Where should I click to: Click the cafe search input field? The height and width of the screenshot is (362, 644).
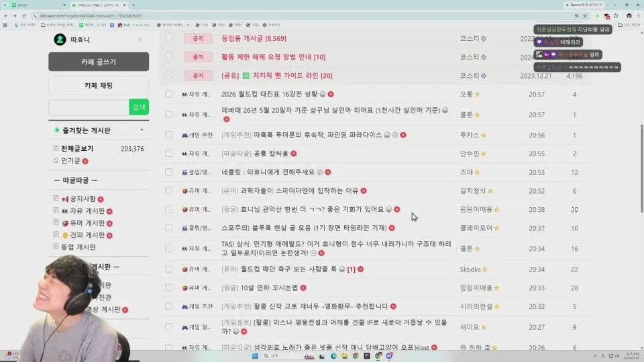(x=89, y=107)
